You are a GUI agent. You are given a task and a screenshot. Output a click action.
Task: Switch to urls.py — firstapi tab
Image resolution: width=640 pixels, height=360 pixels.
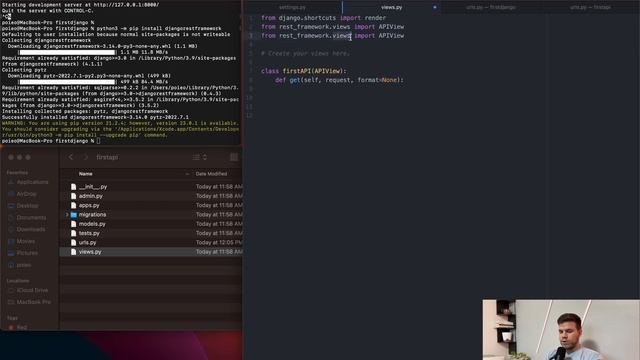coord(590,7)
